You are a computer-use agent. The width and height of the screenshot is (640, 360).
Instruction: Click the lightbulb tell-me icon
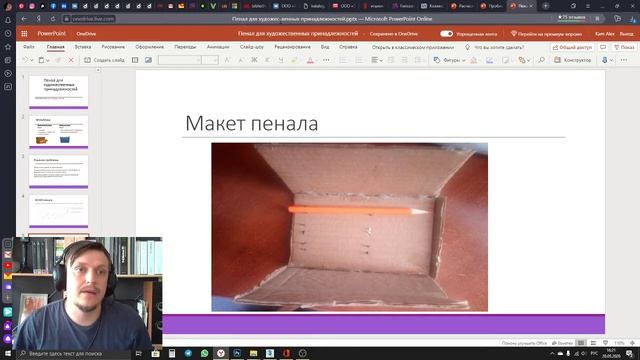coord(467,47)
